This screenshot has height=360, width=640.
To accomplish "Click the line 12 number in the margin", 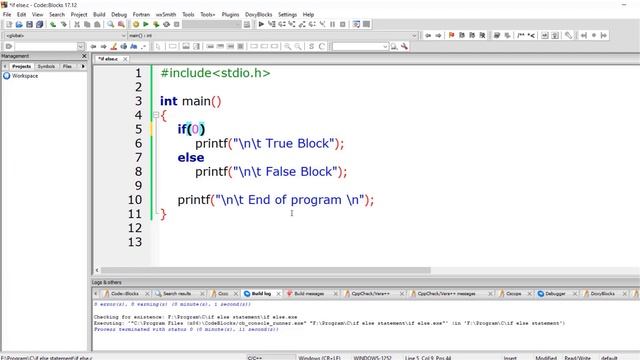I will point(135,228).
